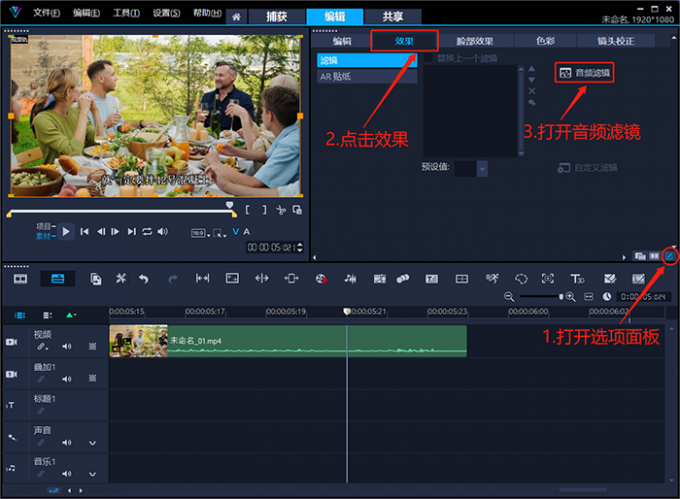Expand the 声音 track chevron
This screenshot has height=499, width=680.
point(92,443)
